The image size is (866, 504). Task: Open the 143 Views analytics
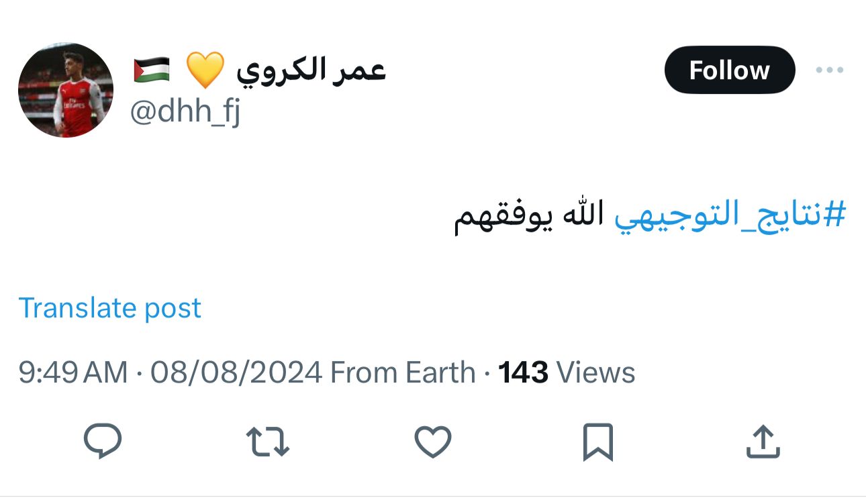coord(567,372)
